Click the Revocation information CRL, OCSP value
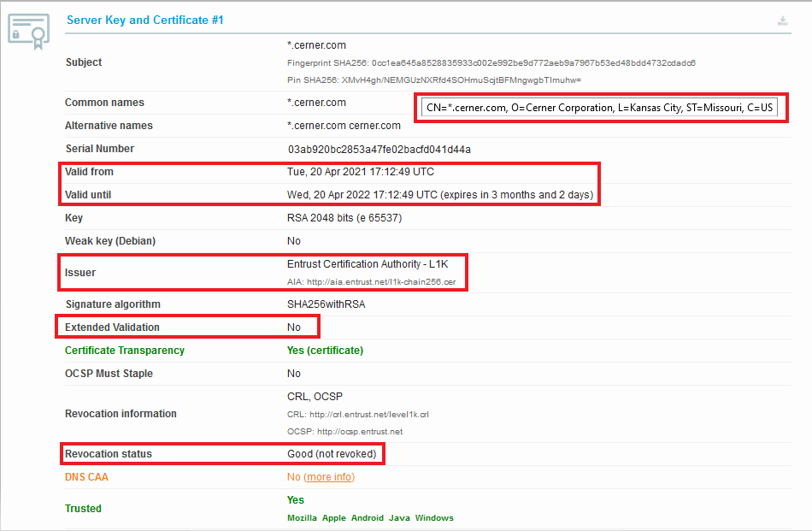Screen dimensions: 812x531 click(315, 396)
